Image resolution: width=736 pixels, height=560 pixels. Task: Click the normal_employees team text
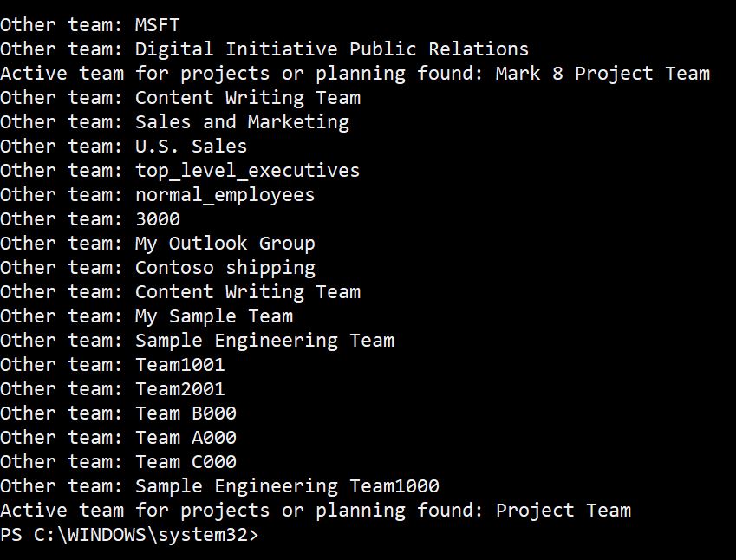click(225, 195)
